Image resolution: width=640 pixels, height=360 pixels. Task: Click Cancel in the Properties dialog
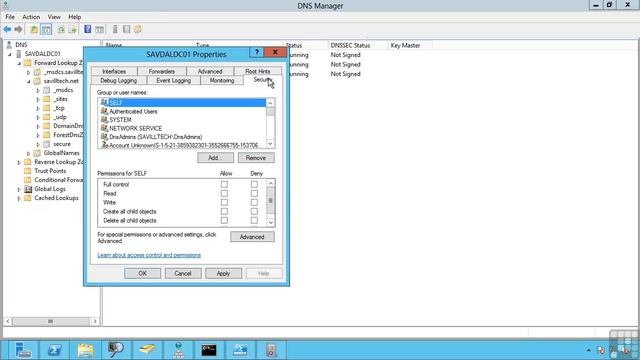(183, 273)
